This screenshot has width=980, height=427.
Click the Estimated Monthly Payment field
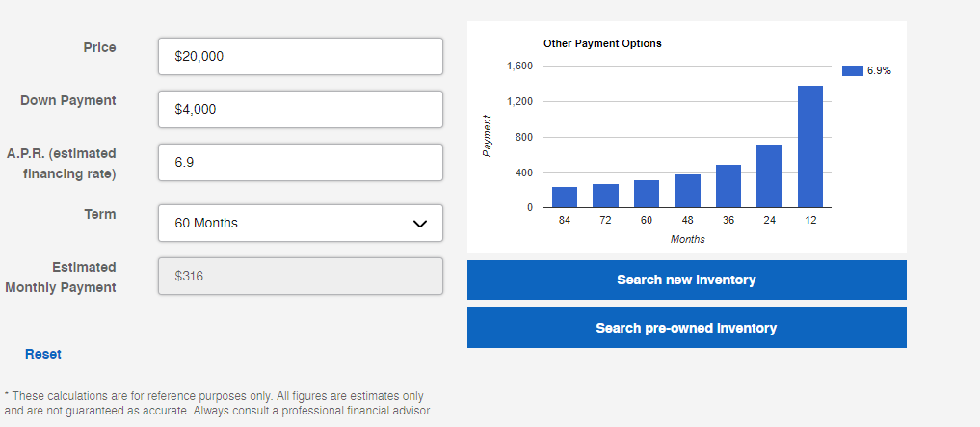point(300,277)
